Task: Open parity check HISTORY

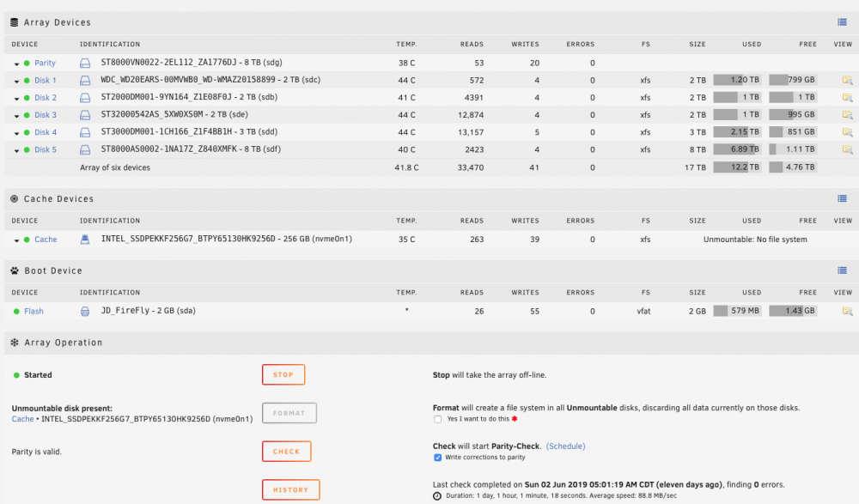Action: point(291,489)
